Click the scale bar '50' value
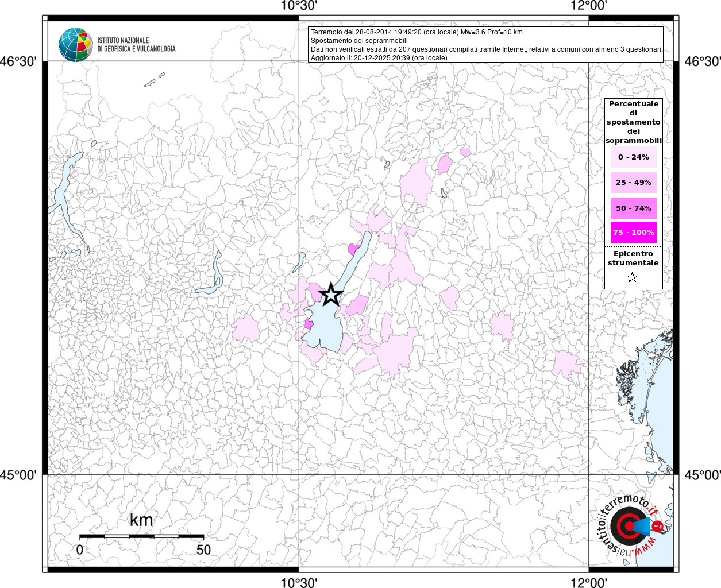721x588 pixels. [x=203, y=550]
